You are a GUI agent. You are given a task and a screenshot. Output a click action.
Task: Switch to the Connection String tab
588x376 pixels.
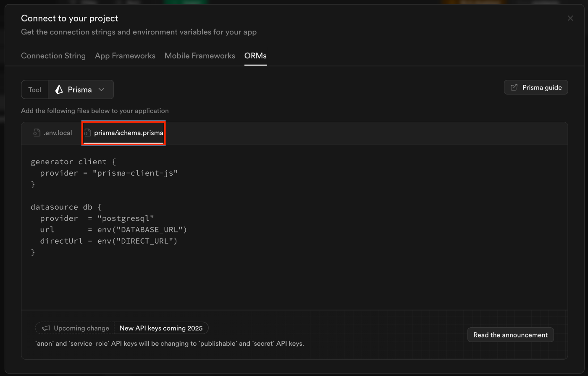pyautogui.click(x=53, y=56)
